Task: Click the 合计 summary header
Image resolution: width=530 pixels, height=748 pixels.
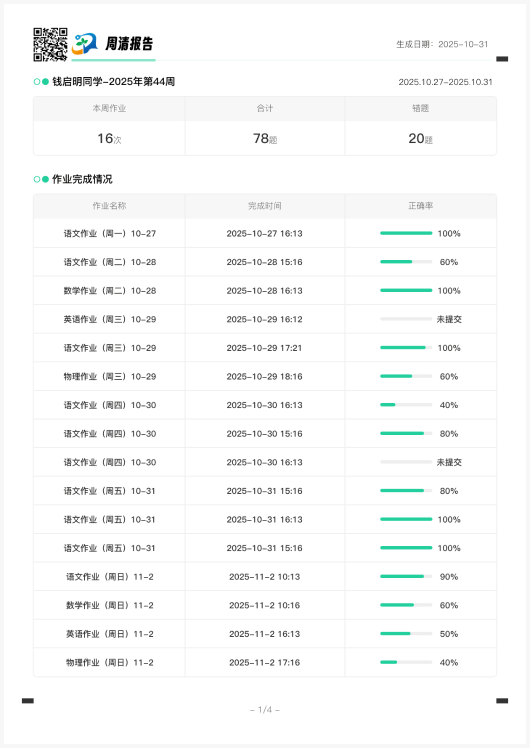Action: pyautogui.click(x=265, y=108)
